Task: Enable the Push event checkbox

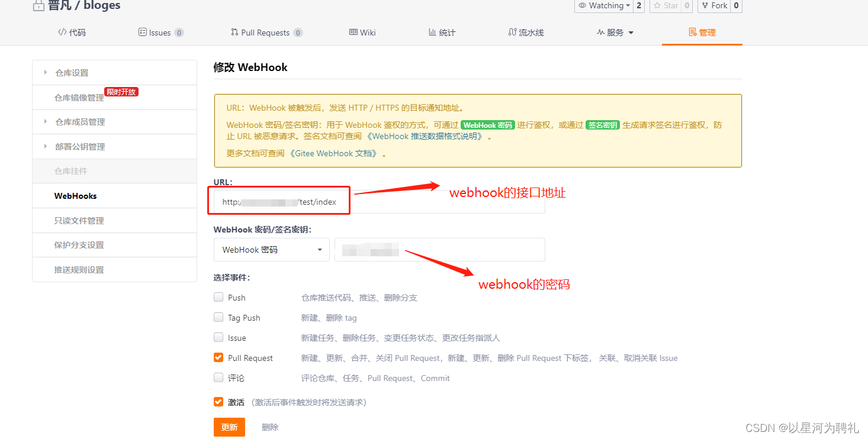Action: [x=218, y=297]
